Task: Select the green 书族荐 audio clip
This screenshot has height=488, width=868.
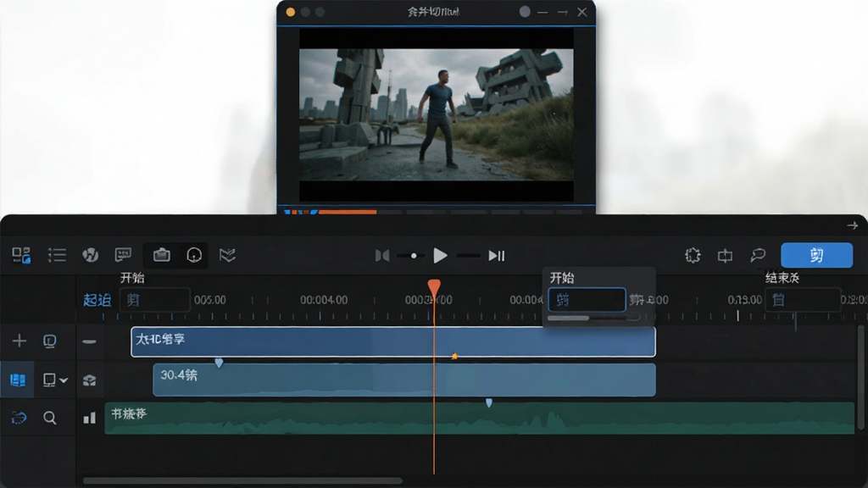Action: coord(480,418)
